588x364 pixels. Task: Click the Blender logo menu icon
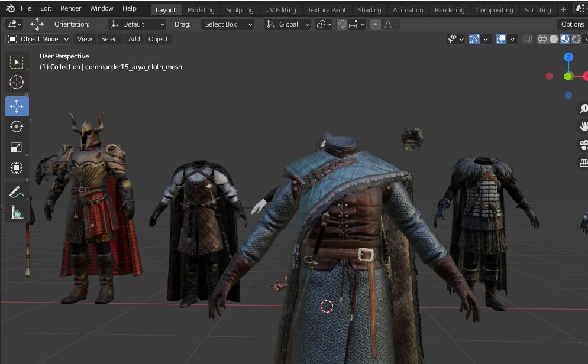coord(10,8)
